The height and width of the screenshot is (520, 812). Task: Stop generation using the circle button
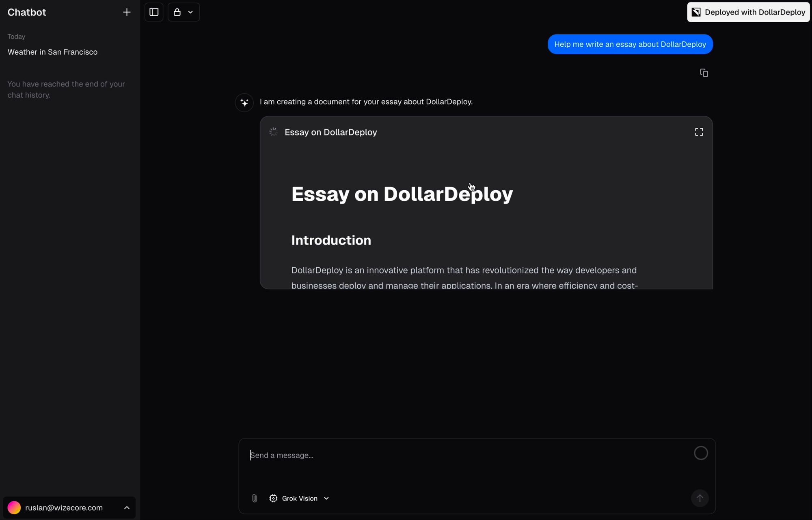(701, 453)
